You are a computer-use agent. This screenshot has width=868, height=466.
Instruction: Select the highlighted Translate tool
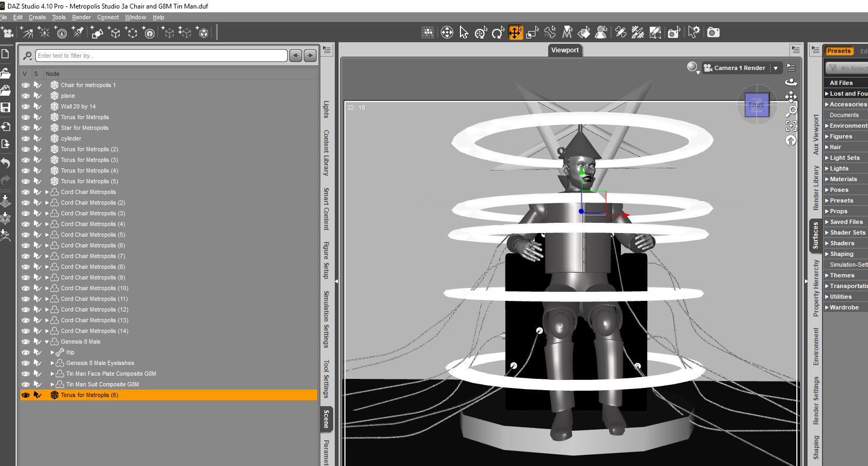(515, 33)
